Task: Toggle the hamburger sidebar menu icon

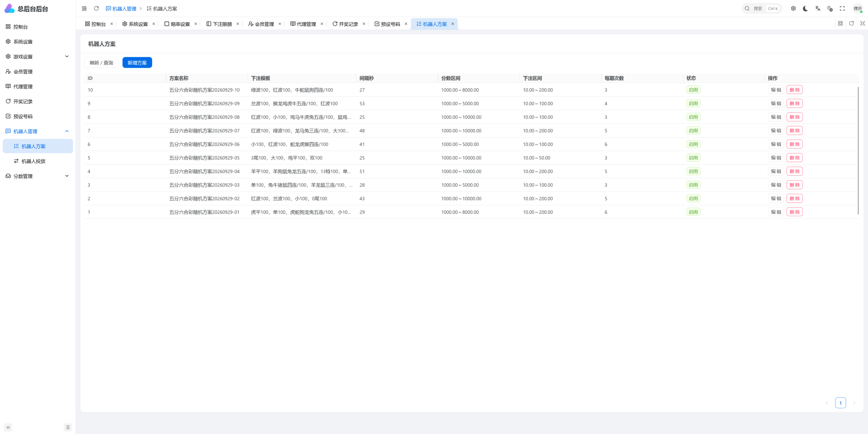Action: click(84, 8)
